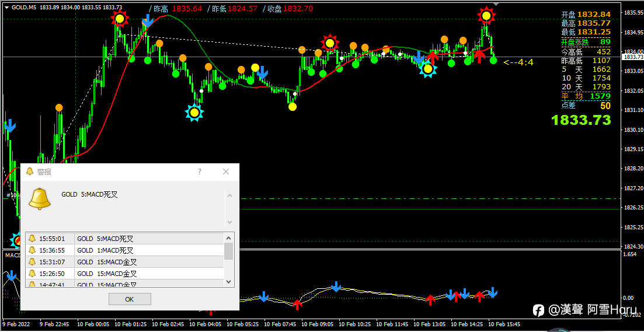The height and width of the screenshot is (332, 644).
Task: Click the 10 Feb 09:05 label on the time axis
Action: (x=318, y=324)
